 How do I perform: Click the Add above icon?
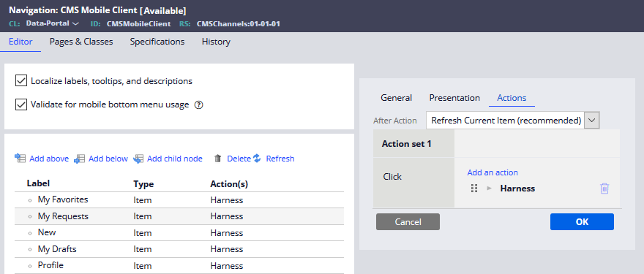tap(20, 159)
